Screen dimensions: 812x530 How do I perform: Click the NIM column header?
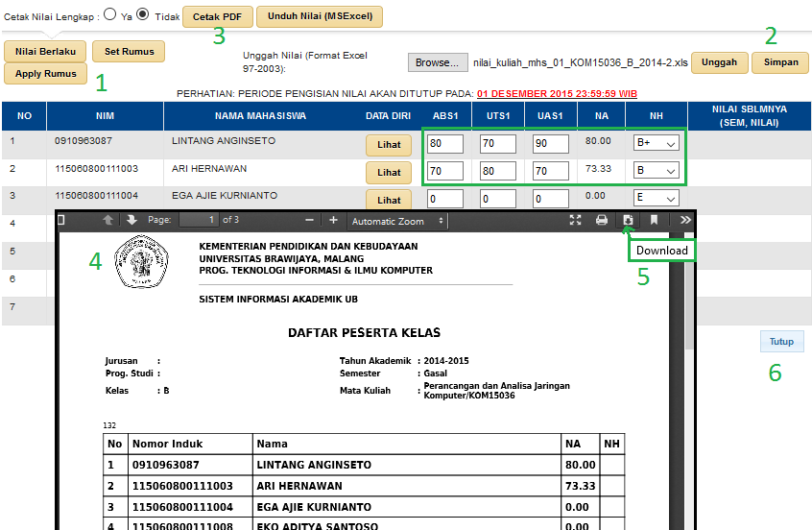(106, 116)
